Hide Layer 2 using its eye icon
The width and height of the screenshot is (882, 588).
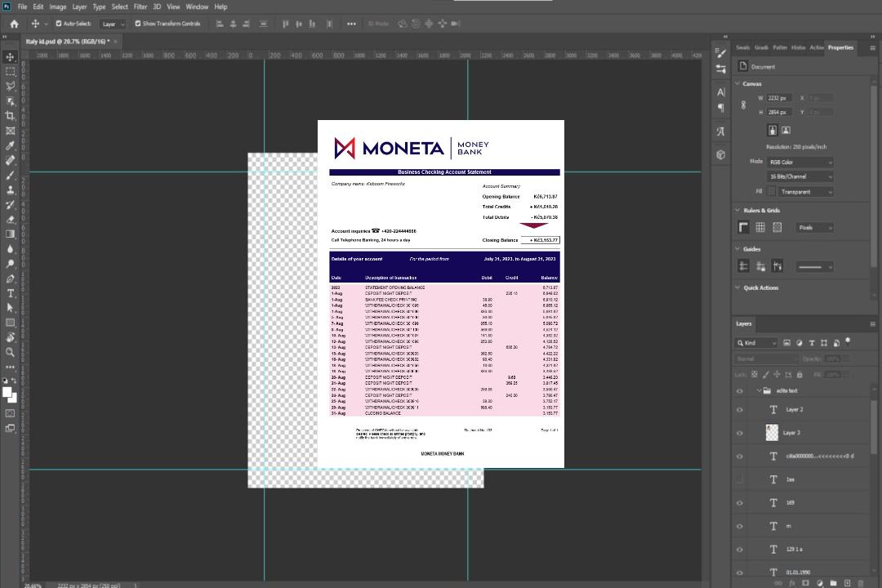click(x=740, y=410)
